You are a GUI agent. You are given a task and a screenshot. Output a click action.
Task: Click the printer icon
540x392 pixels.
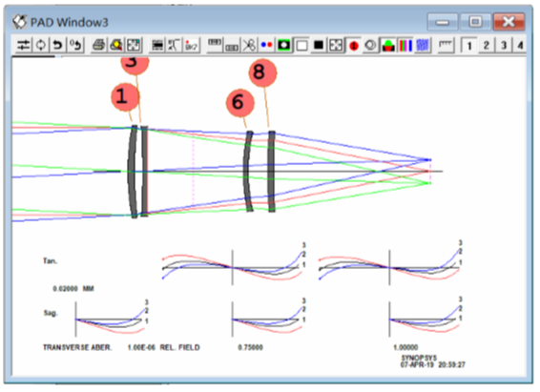[x=99, y=45]
